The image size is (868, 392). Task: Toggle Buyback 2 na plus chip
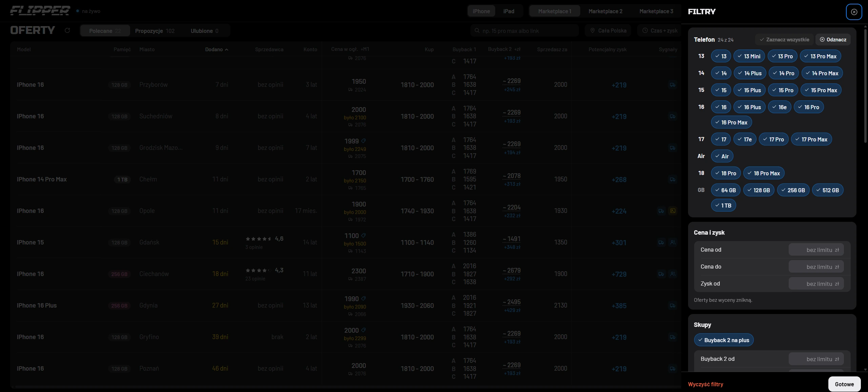[x=724, y=340]
